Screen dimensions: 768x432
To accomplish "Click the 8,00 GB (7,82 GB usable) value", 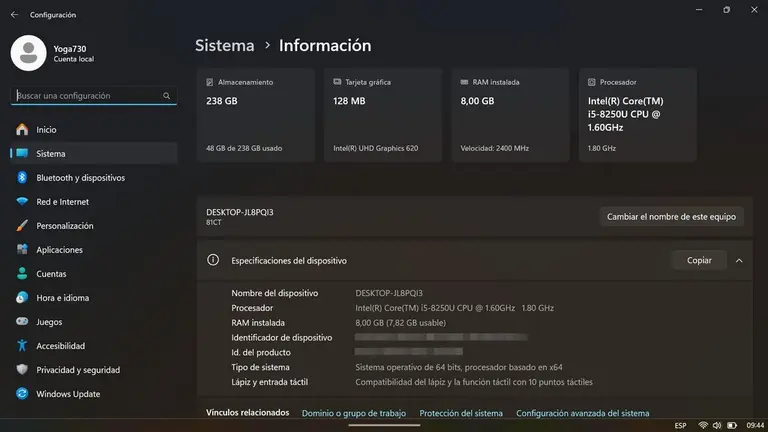I will tap(401, 323).
